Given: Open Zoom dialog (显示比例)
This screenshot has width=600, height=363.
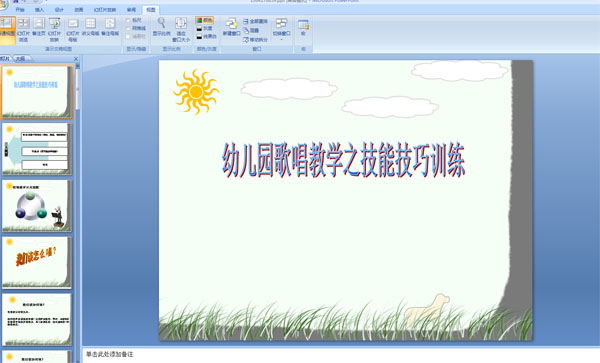Looking at the screenshot, I should pyautogui.click(x=161, y=27).
